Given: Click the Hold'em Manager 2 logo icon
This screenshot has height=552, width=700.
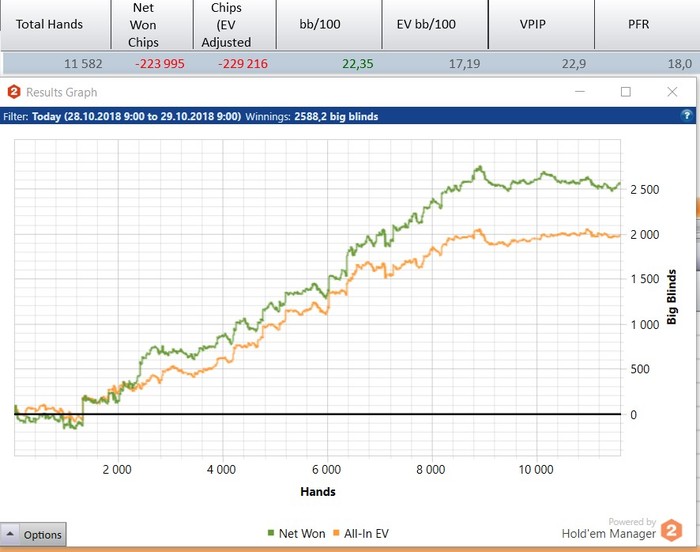Looking at the screenshot, I should tap(671, 530).
